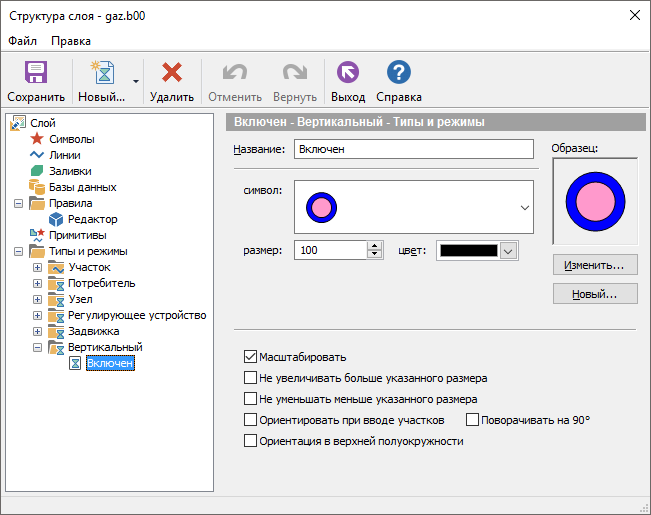Click the Изменить... button
Screen dimensions: 651x515
click(x=594, y=265)
